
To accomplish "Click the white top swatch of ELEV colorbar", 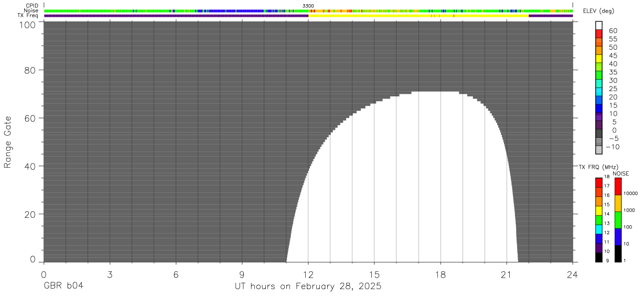I will point(599,26).
